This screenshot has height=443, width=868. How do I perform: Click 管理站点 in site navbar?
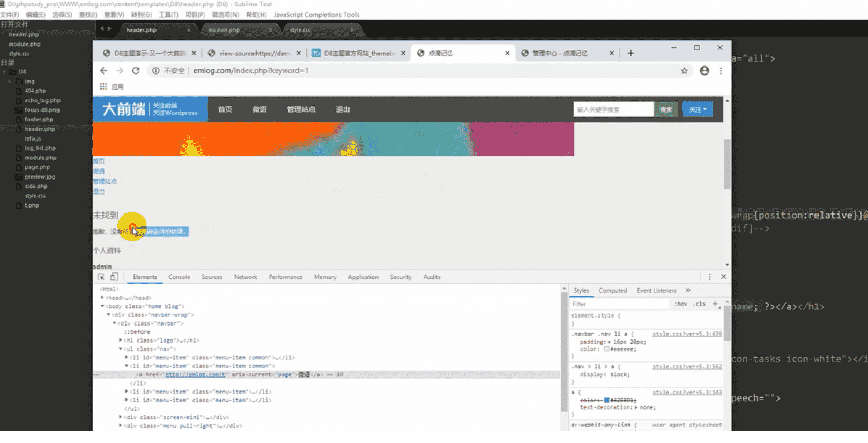(x=301, y=109)
